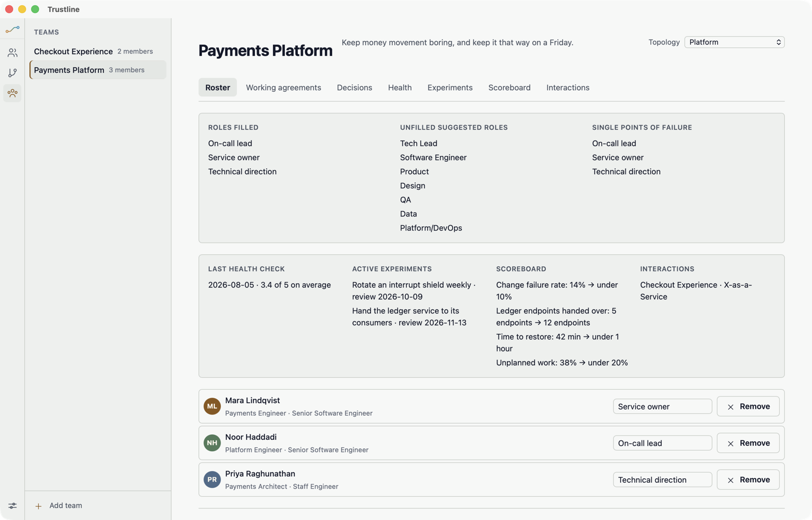The image size is (812, 520).
Task: Select the Payments Platform team in sidebar
Action: [98, 70]
